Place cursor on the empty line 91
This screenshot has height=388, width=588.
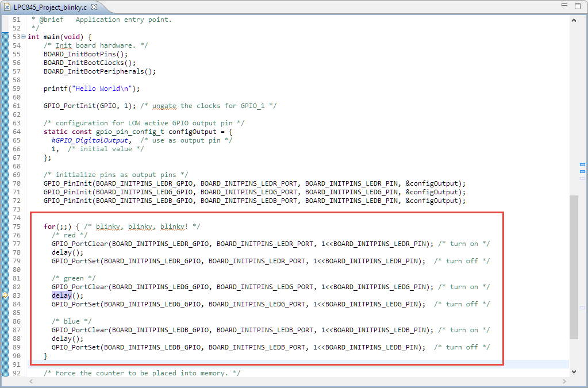tap(230, 364)
